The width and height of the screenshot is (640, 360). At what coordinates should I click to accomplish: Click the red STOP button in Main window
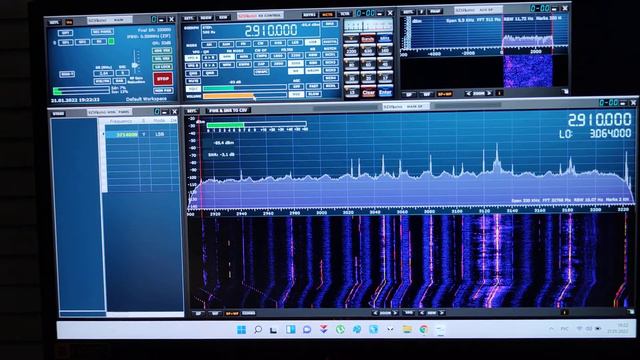coord(163,79)
